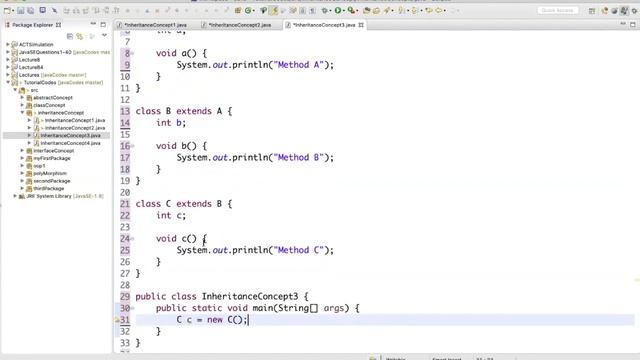
Task: Click the green Run button in toolbar
Action: pyautogui.click(x=338, y=11)
